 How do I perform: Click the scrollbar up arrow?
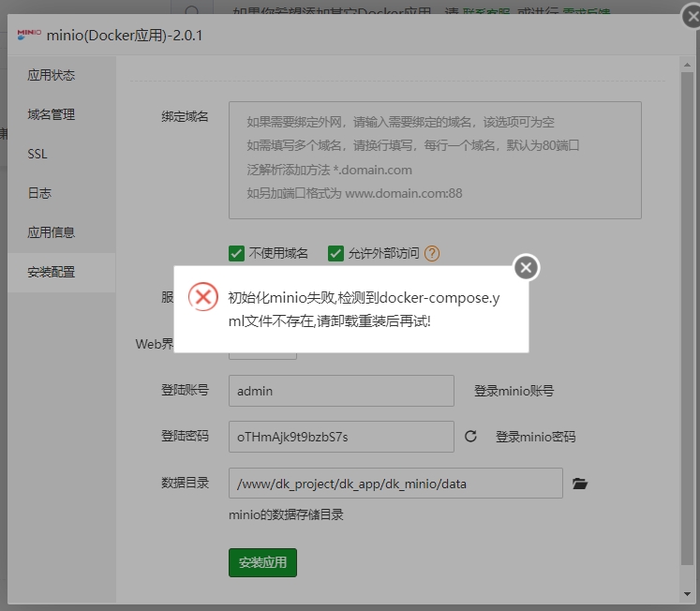[x=687, y=66]
